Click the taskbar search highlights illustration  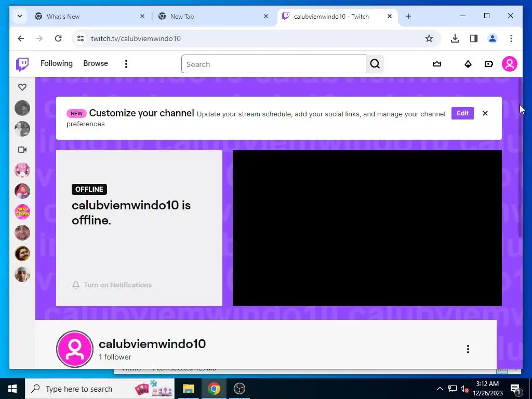153,389
